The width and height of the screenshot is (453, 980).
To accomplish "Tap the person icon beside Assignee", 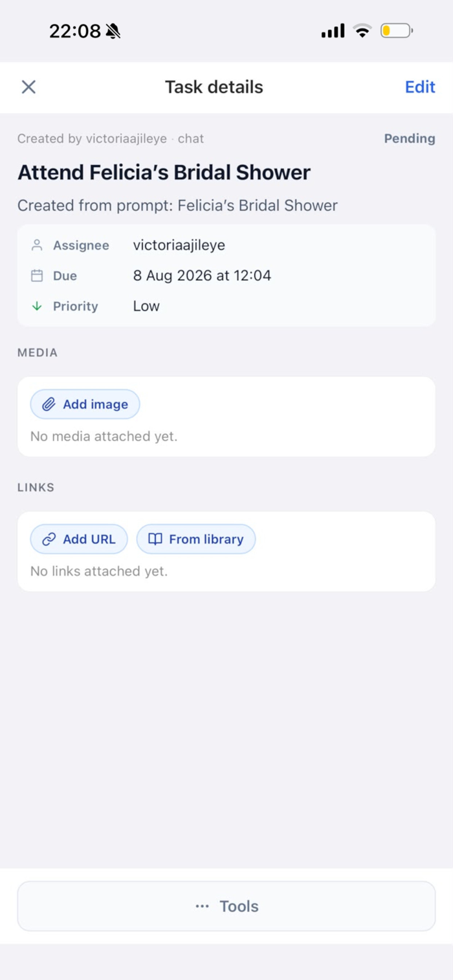I will pyautogui.click(x=37, y=245).
